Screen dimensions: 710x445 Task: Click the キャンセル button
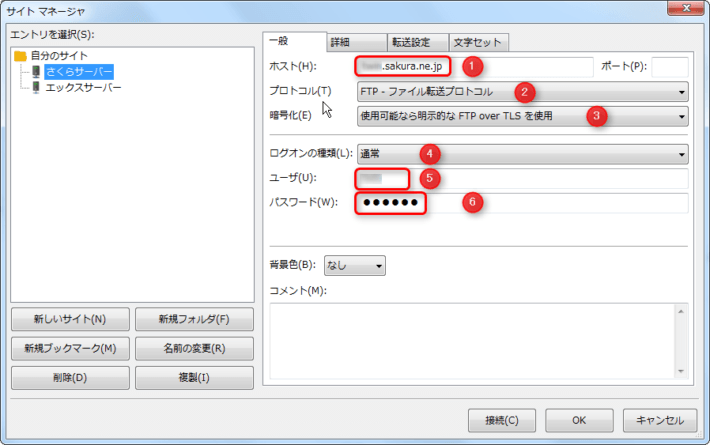tap(660, 421)
